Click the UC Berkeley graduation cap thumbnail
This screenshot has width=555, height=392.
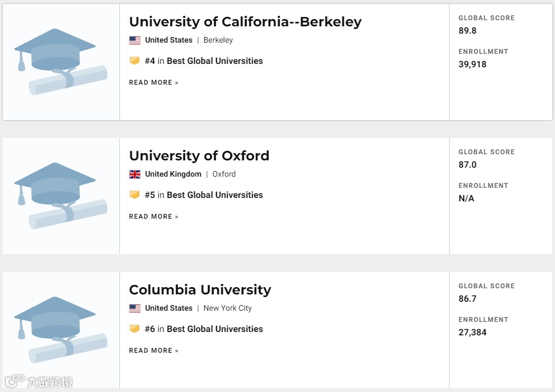click(61, 62)
